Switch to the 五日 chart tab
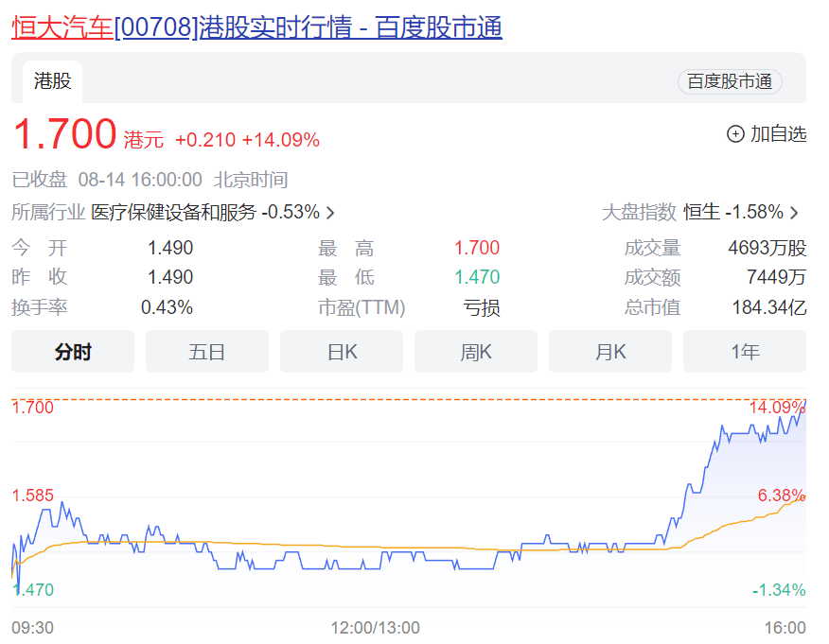This screenshot has height=644, width=829. click(207, 352)
